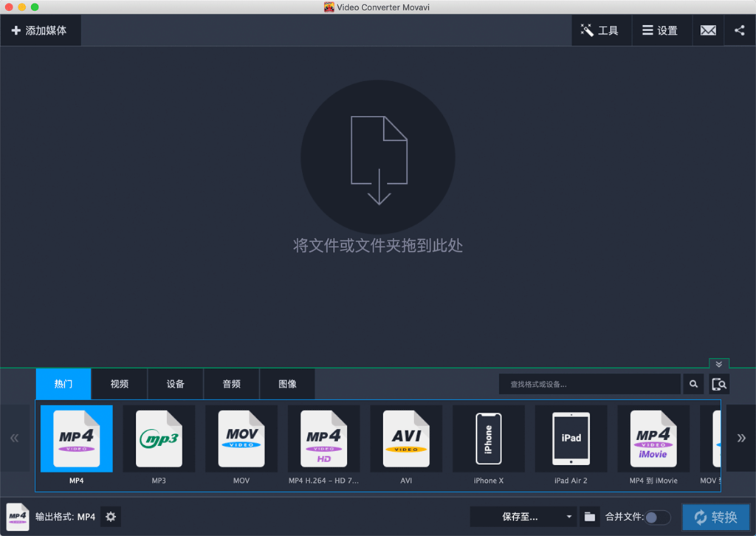The image size is (756, 536).
Task: Click the 添加媒体 add media button
Action: click(40, 30)
